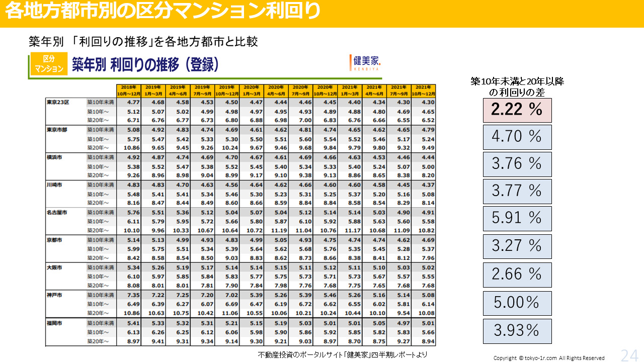Click the 5.02 cell ending 大阪市 築10年未満 row
Viewport: 644px width, 362px height.
(x=428, y=268)
